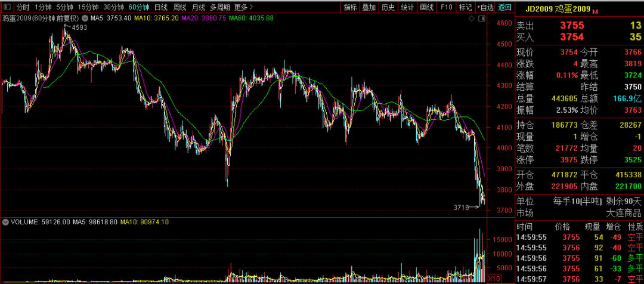Click the 4593 high price marker
Image resolution: width=644 pixels, height=284 pixels.
80,27
